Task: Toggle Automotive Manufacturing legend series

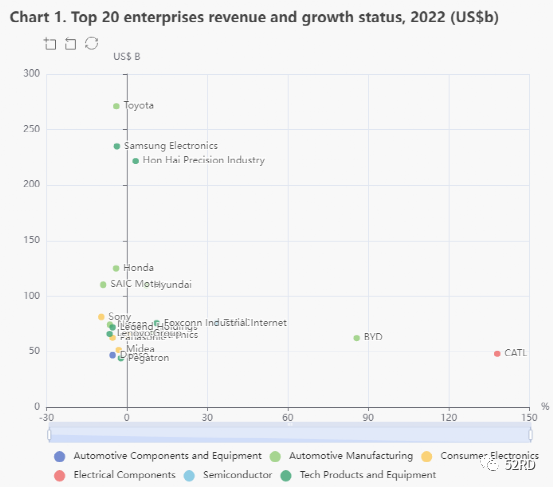Action: click(x=341, y=456)
